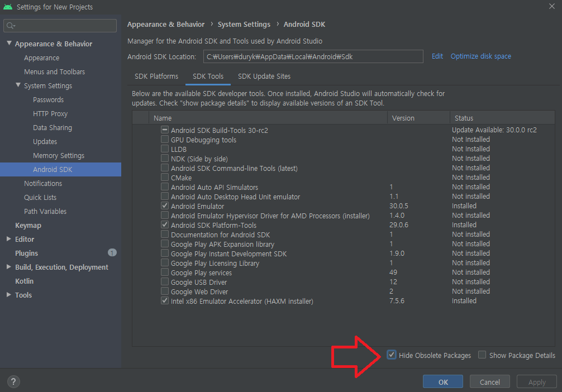This screenshot has width=562, height=392.
Task: Enable Show Package Details checkbox
Action: [482, 355]
